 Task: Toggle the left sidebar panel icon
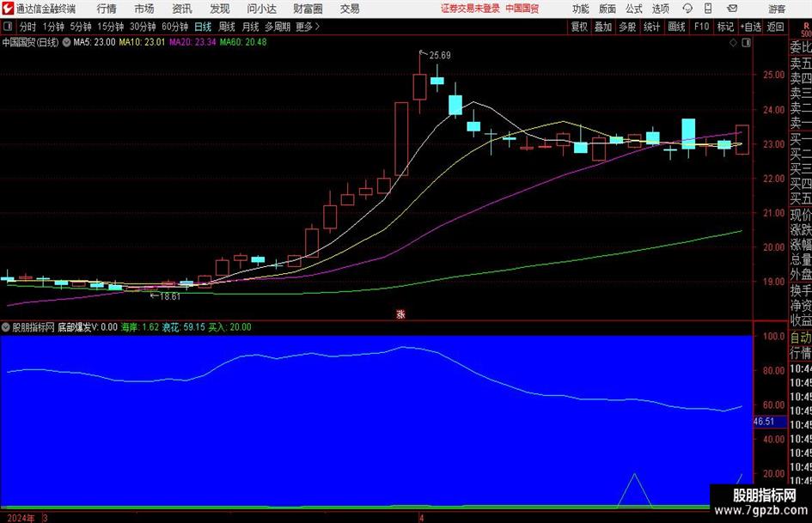[x=7, y=27]
